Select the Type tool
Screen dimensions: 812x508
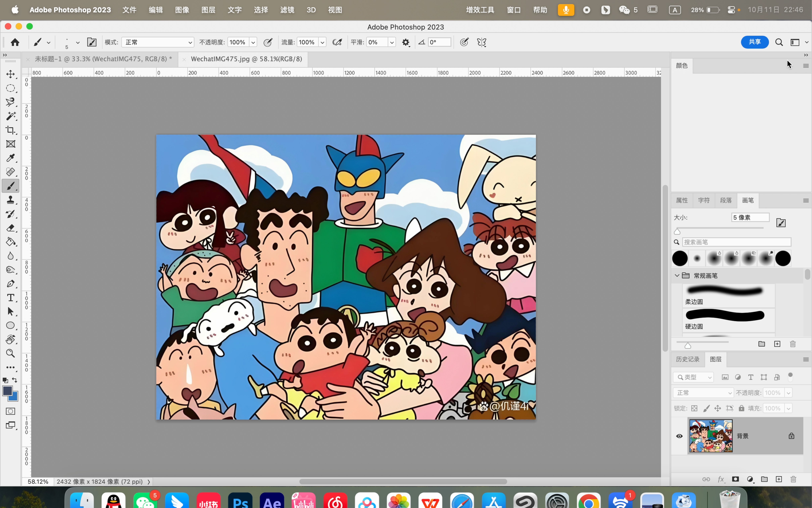click(x=10, y=298)
